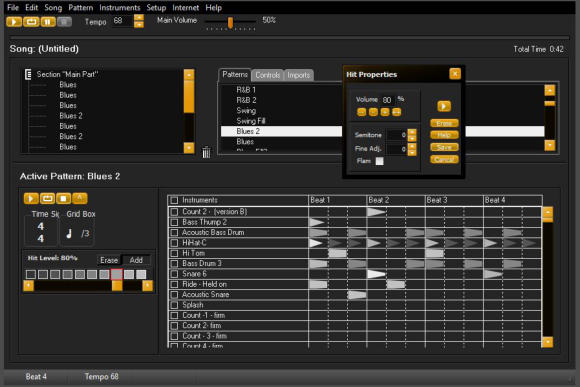This screenshot has height=387, width=580.
Task: Click the leftmost double-minus volume button
Action: point(361,112)
